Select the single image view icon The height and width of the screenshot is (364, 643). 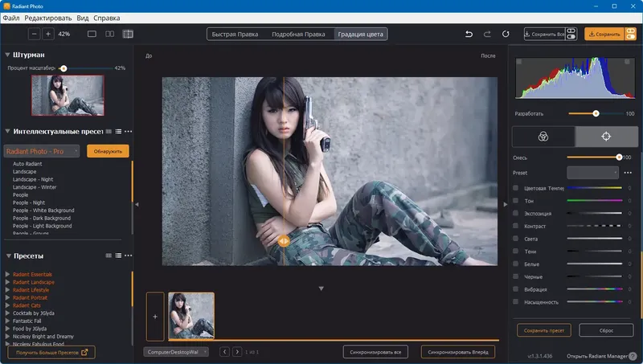pos(91,35)
